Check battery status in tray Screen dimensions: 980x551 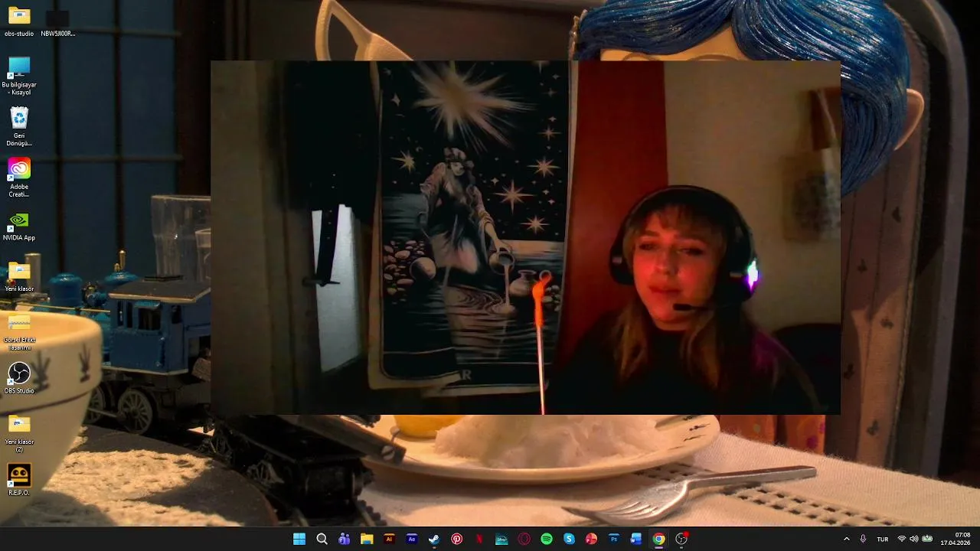coord(927,539)
